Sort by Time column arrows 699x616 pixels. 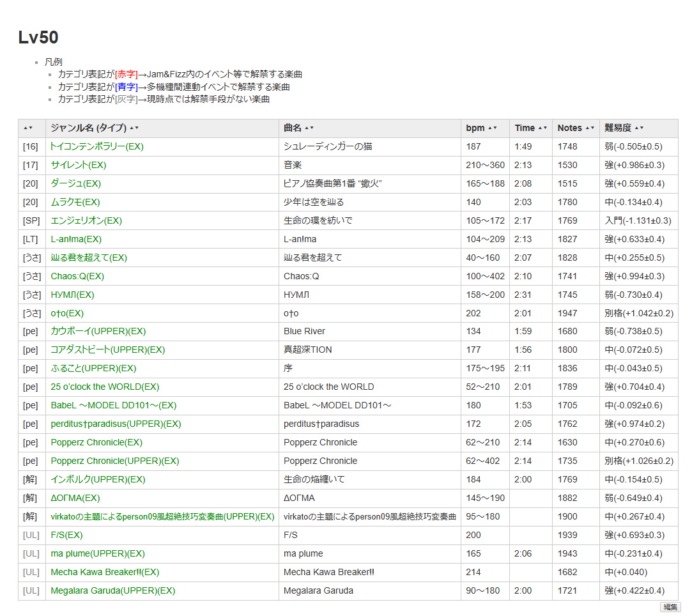click(542, 128)
